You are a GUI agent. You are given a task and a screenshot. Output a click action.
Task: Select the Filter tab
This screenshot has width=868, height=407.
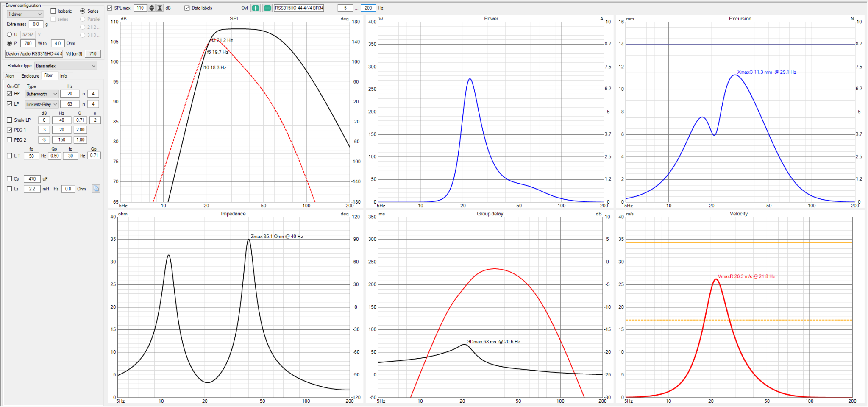coord(49,75)
